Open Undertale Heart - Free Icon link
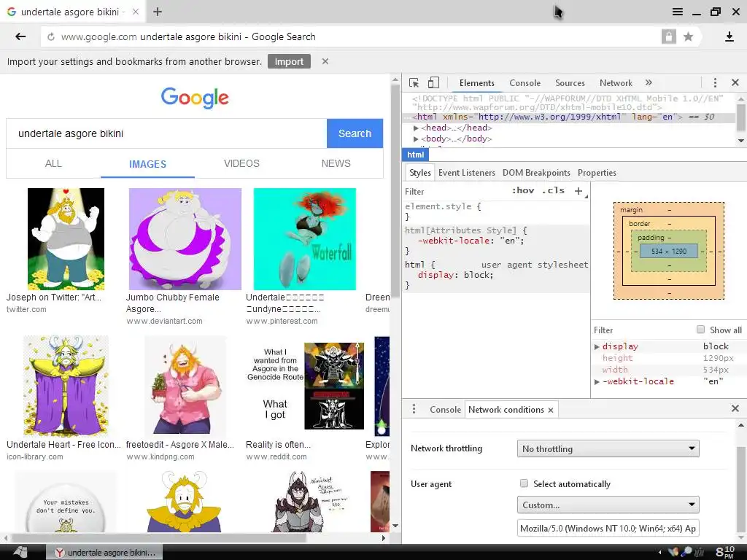This screenshot has width=747, height=560. (x=63, y=444)
